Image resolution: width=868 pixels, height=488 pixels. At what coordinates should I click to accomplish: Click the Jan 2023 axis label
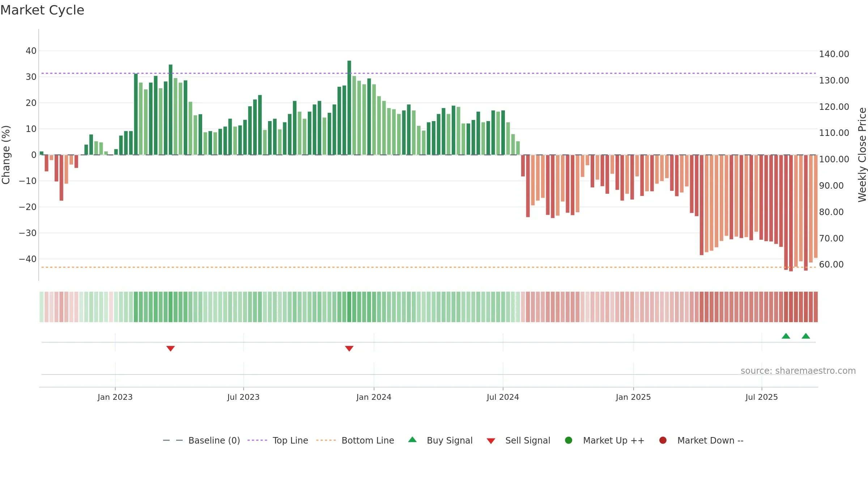click(x=115, y=397)
